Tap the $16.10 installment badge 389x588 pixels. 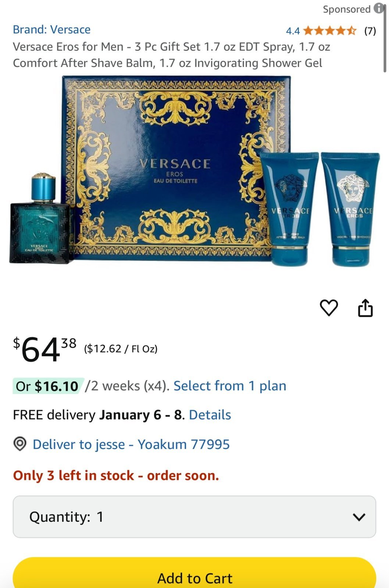click(x=48, y=386)
